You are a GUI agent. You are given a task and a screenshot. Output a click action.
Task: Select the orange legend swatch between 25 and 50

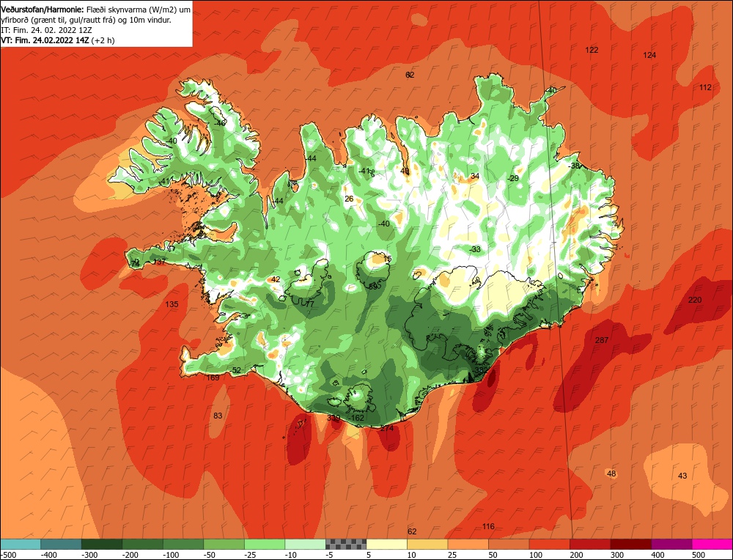click(468, 544)
